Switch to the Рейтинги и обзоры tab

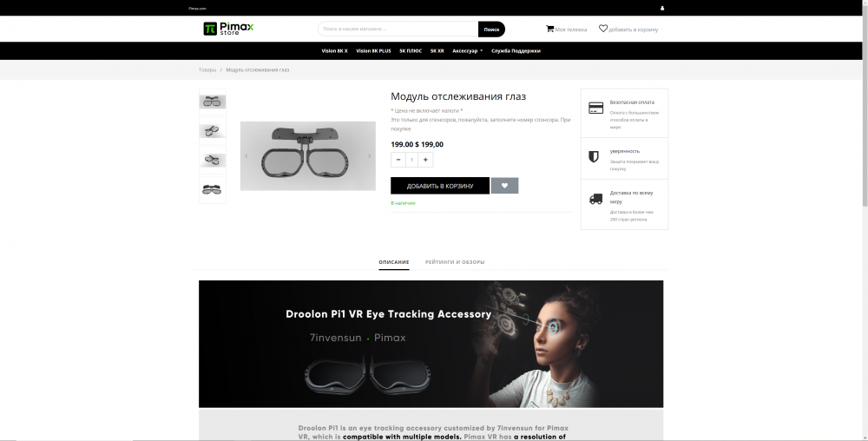(455, 262)
